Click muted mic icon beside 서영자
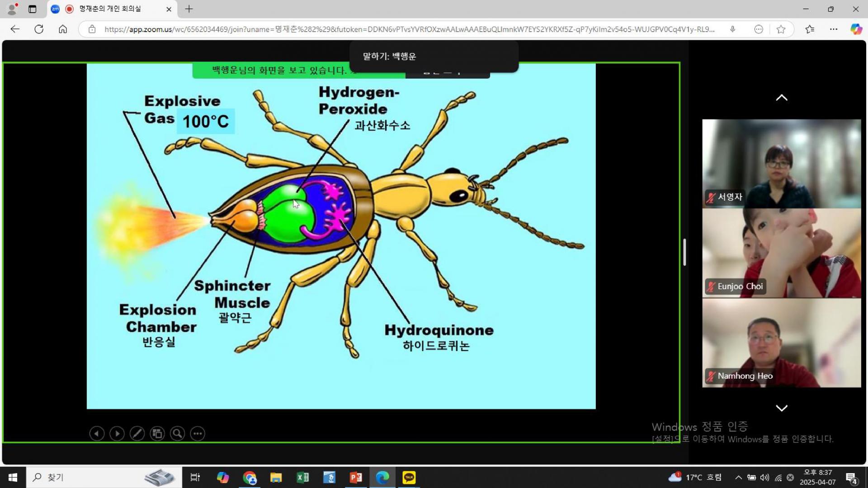The image size is (868, 488). pyautogui.click(x=711, y=197)
